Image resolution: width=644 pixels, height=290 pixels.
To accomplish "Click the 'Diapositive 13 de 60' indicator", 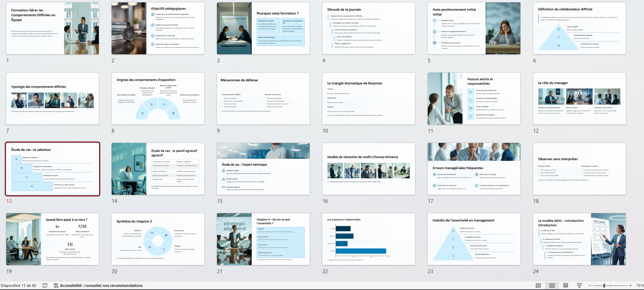I will coord(19,286).
